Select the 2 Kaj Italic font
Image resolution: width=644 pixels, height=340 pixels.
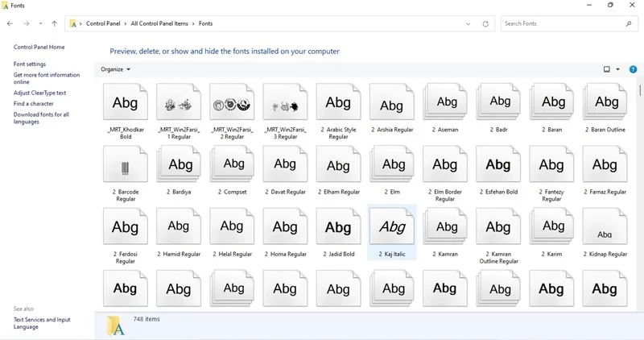coord(392,233)
